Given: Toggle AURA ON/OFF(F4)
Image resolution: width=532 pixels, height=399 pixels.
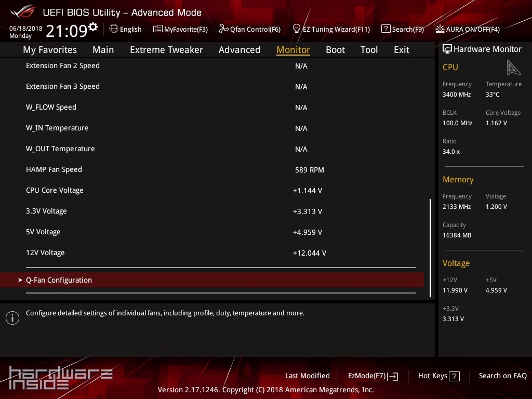Looking at the screenshot, I should [x=473, y=29].
